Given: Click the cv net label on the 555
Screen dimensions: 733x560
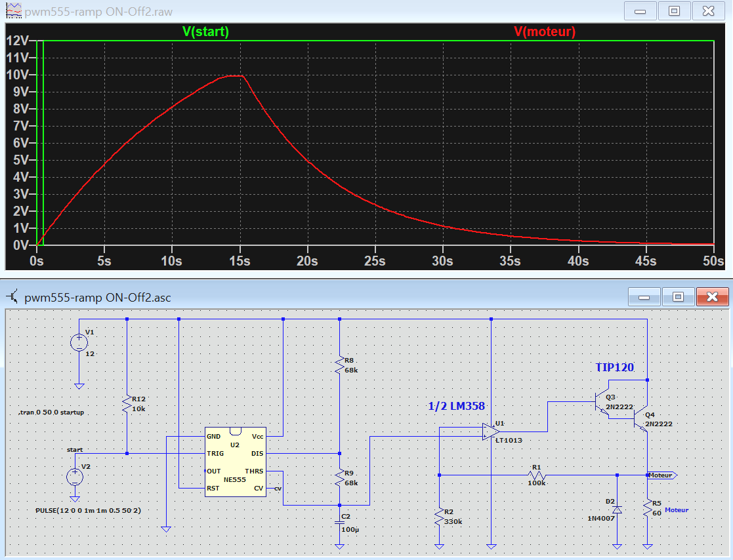Looking at the screenshot, I should point(278,488).
